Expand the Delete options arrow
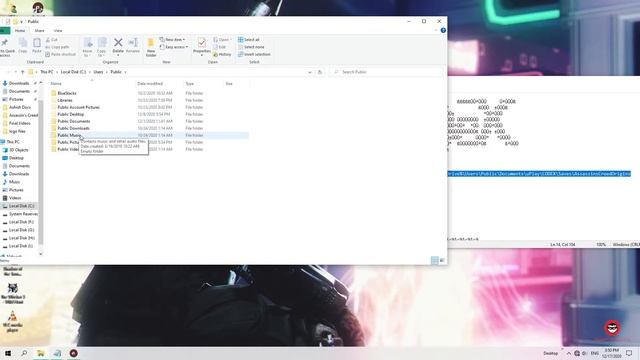This screenshot has height=360, width=640. click(118, 55)
